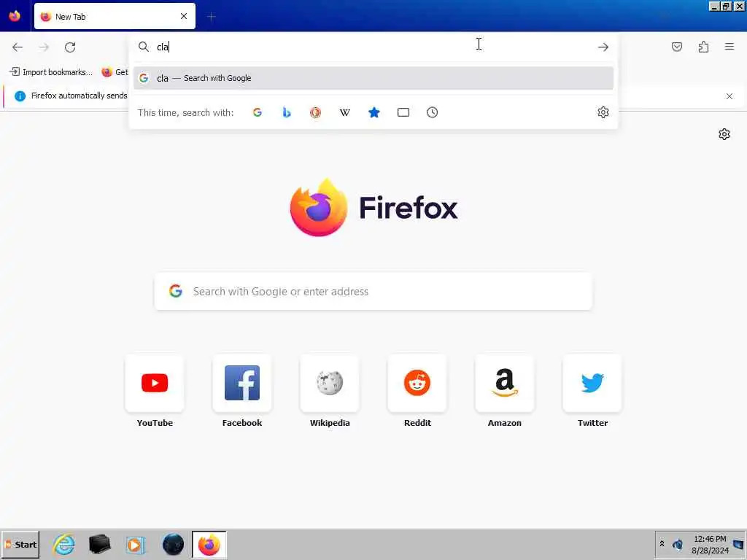Select the New Tab tab
Image resolution: width=747 pixels, height=560 pixels.
pyautogui.click(x=115, y=16)
